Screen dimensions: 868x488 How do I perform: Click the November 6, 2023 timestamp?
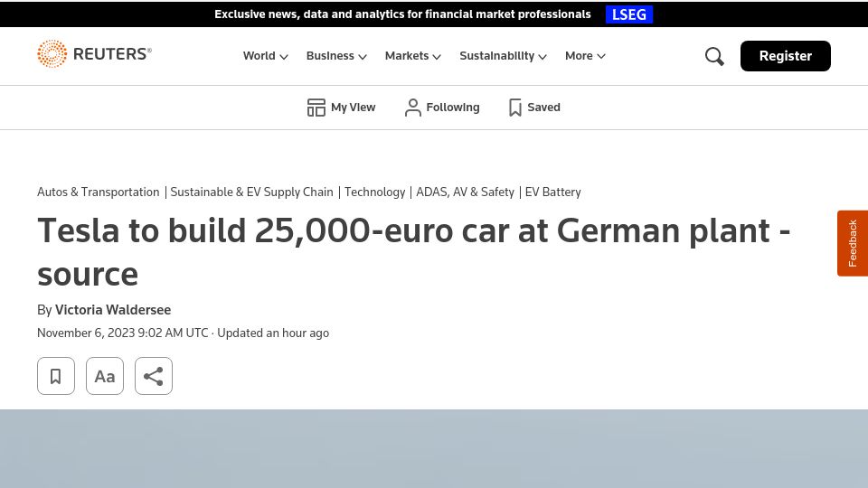click(123, 333)
